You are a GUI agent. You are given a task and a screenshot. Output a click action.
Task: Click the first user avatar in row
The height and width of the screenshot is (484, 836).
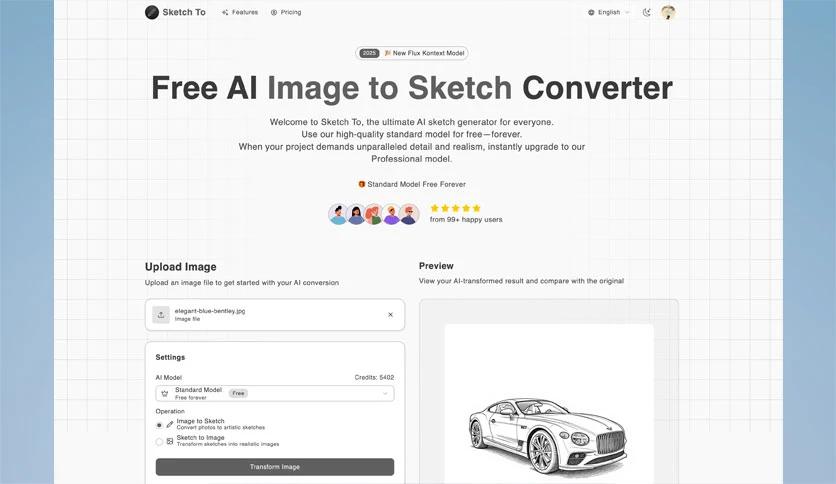coord(338,214)
